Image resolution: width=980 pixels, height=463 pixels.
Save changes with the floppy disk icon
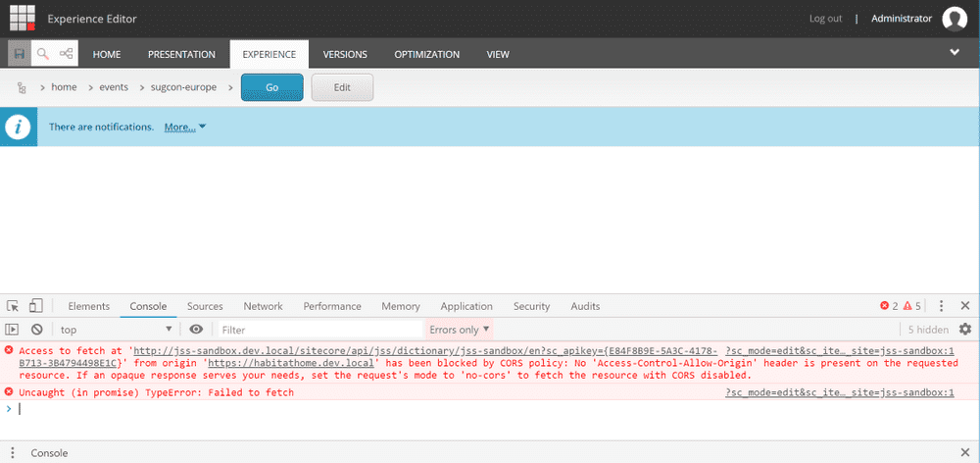tap(20, 54)
